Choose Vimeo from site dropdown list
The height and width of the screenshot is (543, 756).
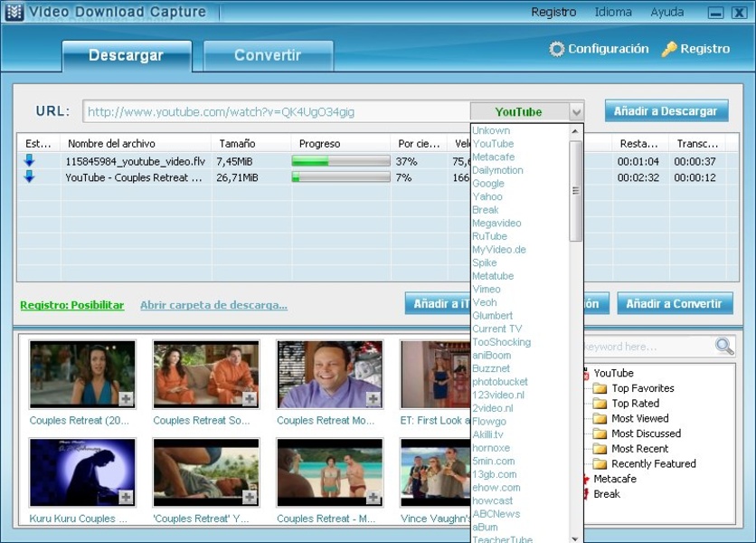[x=486, y=289]
